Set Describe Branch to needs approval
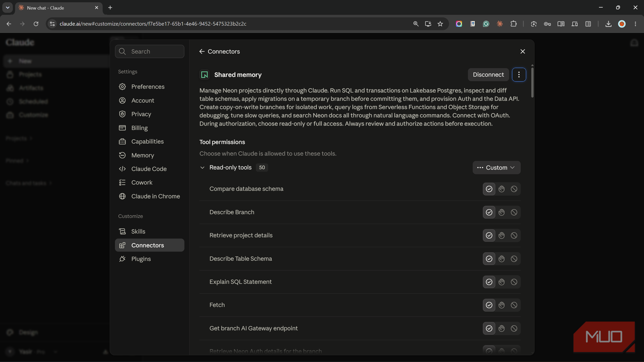The image size is (644, 362). (501, 212)
